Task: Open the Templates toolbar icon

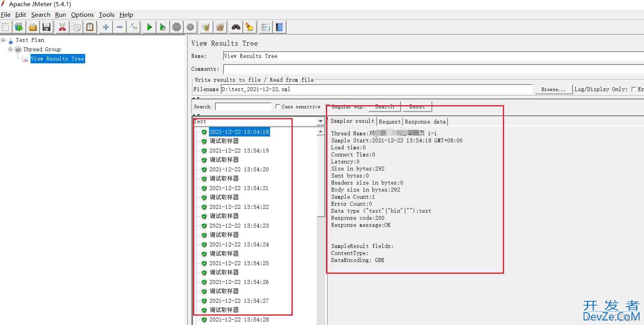Action: tap(19, 27)
